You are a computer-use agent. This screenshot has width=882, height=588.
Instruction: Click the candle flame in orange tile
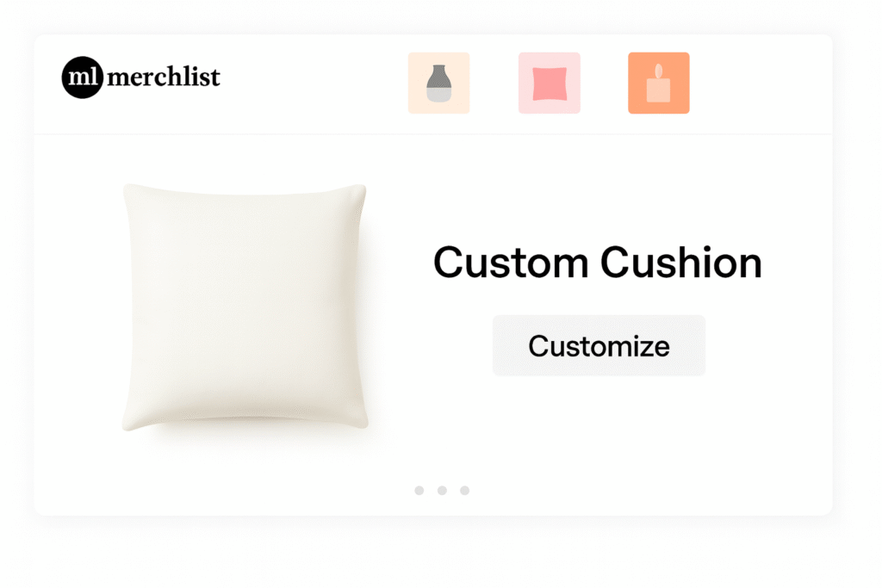click(x=658, y=70)
